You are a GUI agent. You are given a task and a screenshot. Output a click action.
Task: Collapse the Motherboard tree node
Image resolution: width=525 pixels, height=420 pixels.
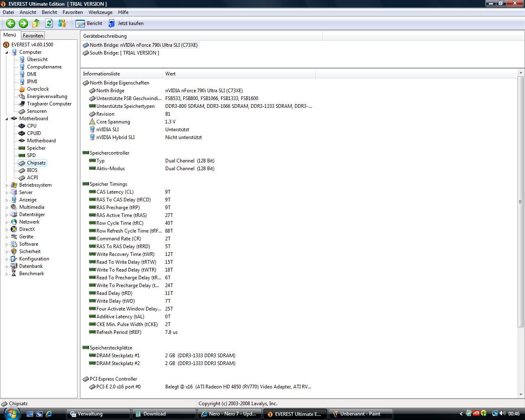7,119
